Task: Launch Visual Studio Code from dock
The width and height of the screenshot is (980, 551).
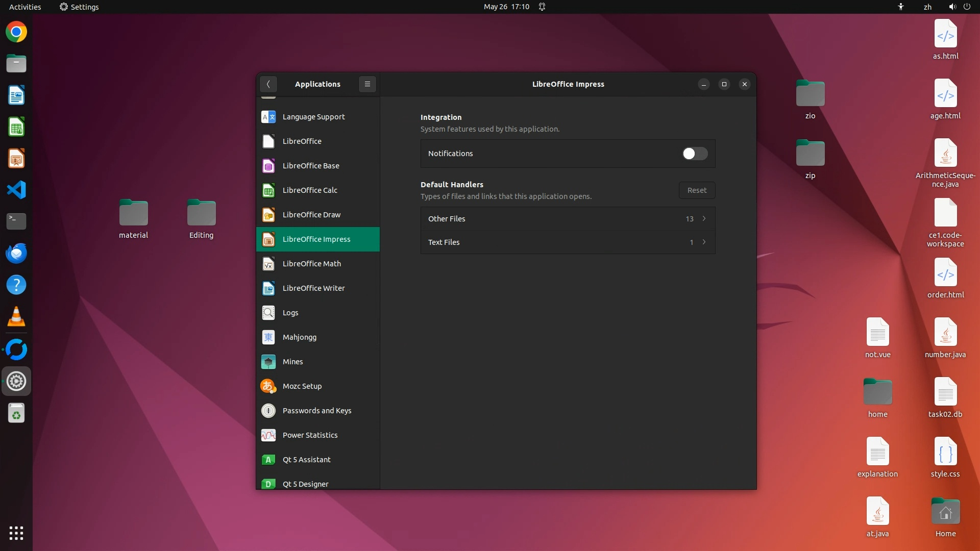Action: pyautogui.click(x=16, y=190)
